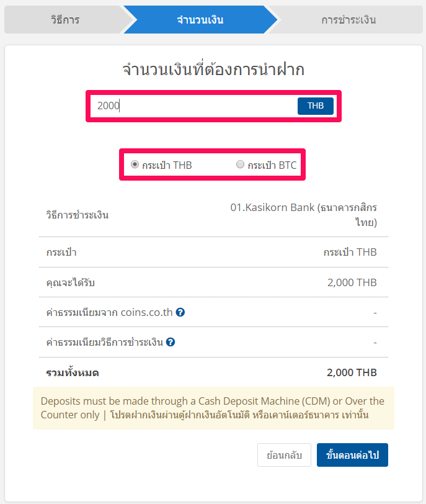
Task: Focus the deposit amount input field
Action: coord(194,106)
